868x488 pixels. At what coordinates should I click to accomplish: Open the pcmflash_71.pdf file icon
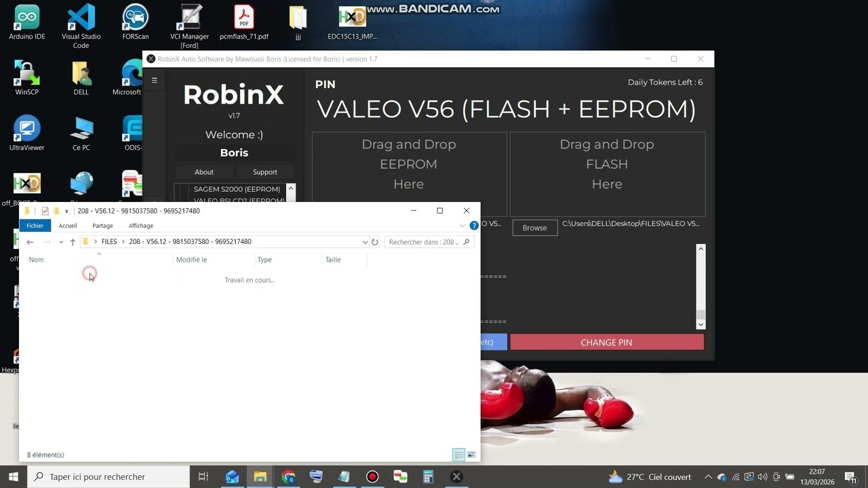pos(244,22)
